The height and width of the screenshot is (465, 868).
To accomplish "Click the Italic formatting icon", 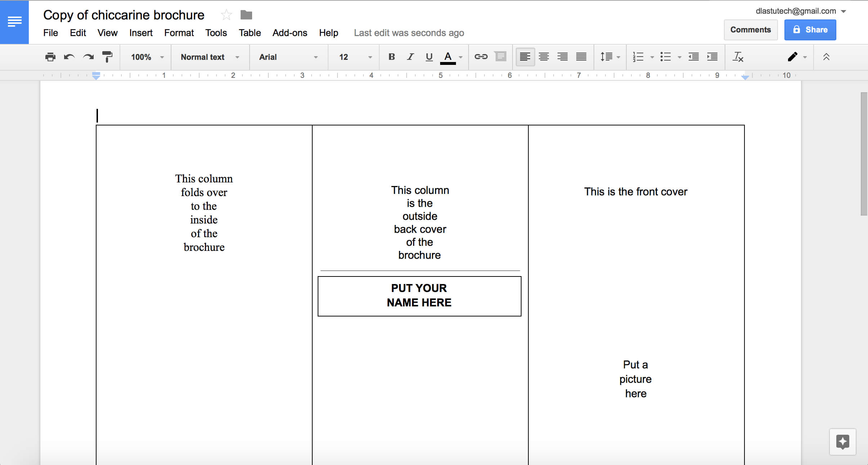I will (409, 57).
